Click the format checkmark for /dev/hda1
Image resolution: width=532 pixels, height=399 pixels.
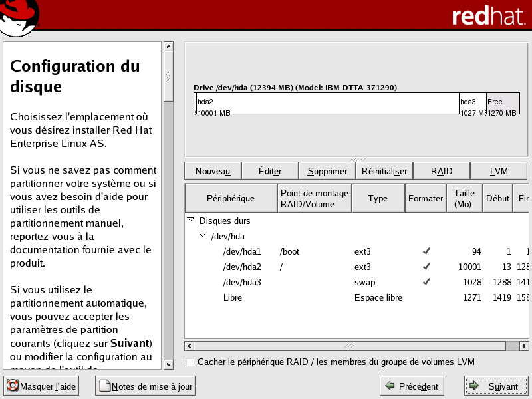(426, 252)
